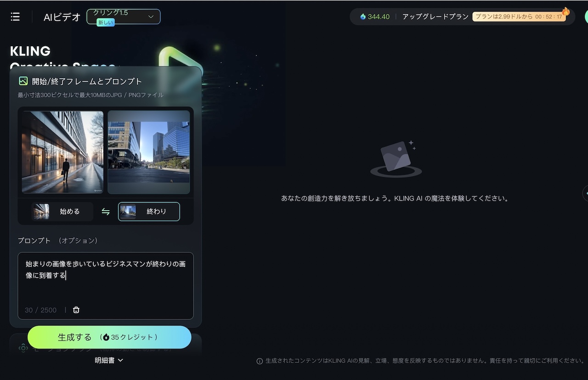588x380 pixels.
Task: Click the 30 / 2500 character counter
Action: [x=40, y=310]
